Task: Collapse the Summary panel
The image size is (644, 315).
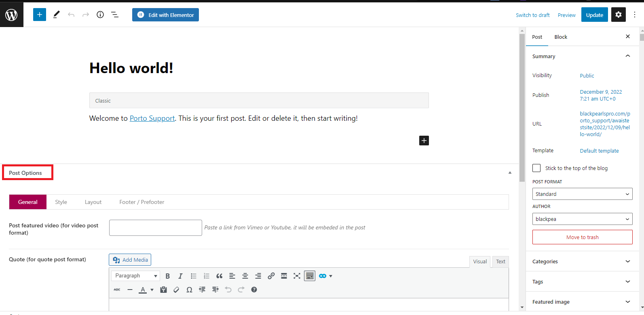Action: tap(628, 56)
